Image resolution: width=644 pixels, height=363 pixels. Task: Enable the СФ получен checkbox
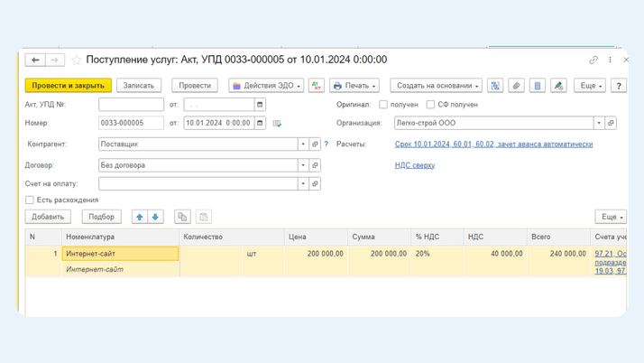(430, 105)
